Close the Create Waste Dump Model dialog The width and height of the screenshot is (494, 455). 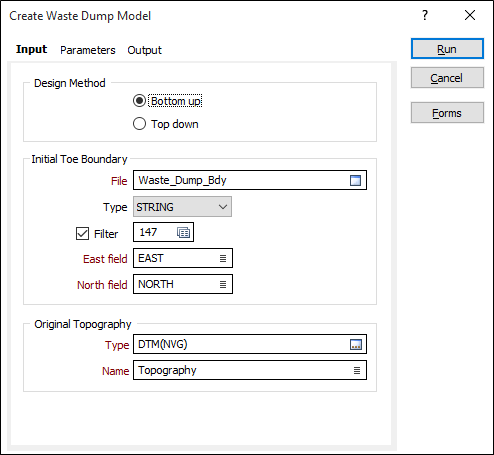pyautogui.click(x=470, y=15)
